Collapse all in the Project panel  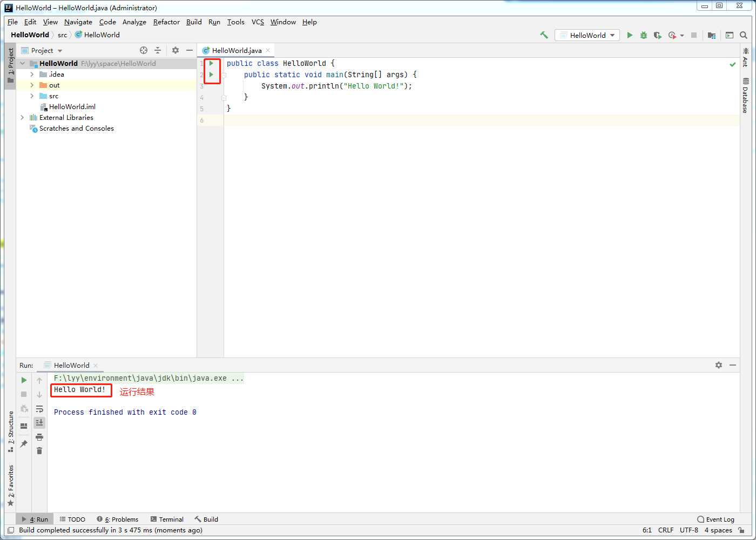click(158, 50)
